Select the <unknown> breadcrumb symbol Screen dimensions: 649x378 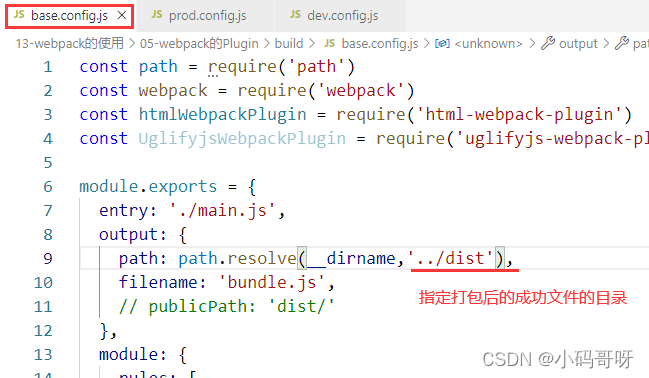pyautogui.click(x=488, y=43)
